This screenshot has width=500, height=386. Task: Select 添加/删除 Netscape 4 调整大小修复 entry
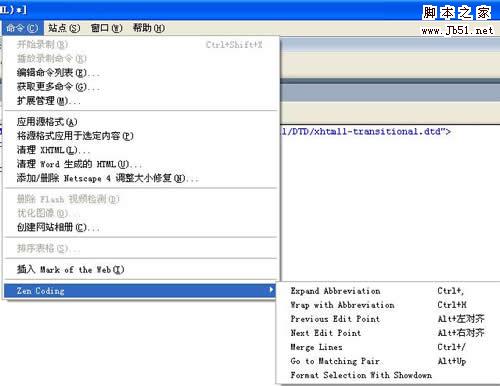pos(141,178)
